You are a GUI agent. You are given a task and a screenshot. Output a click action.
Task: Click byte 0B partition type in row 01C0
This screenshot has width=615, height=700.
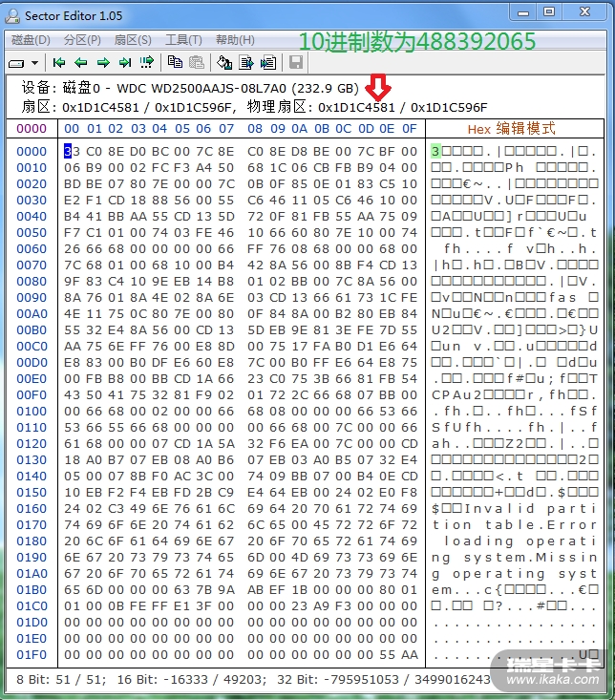coord(116,605)
